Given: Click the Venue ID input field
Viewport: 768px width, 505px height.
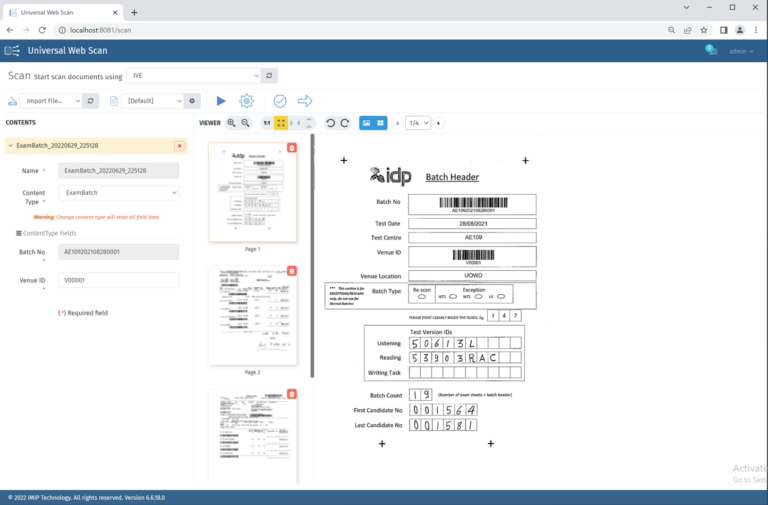Looking at the screenshot, I should point(119,281).
